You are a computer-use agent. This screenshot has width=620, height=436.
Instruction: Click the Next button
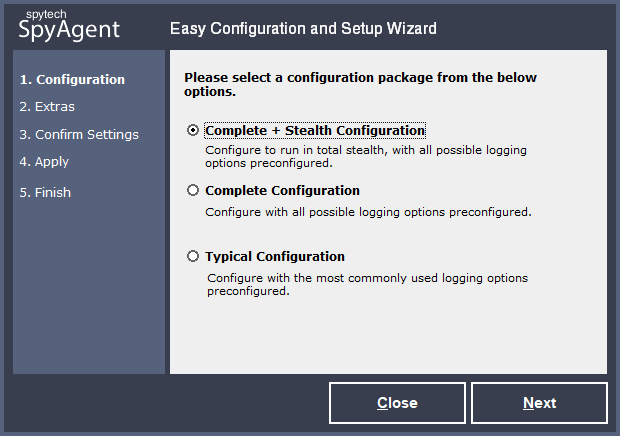pyautogui.click(x=539, y=403)
